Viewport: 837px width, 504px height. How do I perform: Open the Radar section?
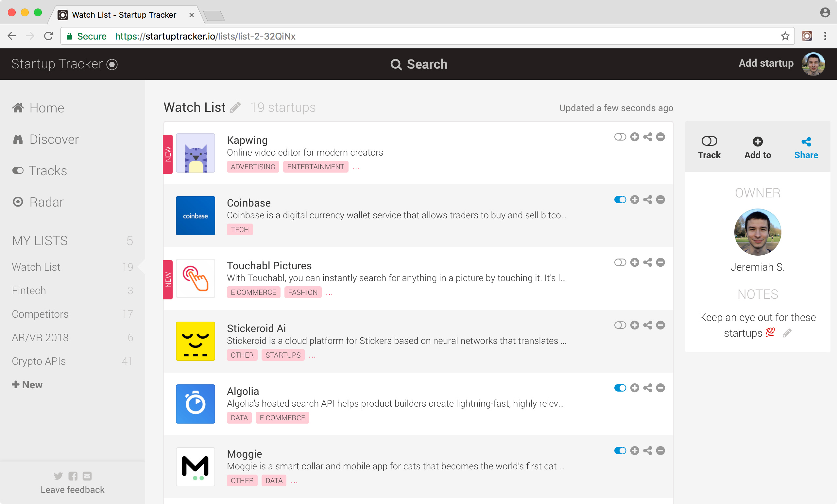(x=46, y=202)
